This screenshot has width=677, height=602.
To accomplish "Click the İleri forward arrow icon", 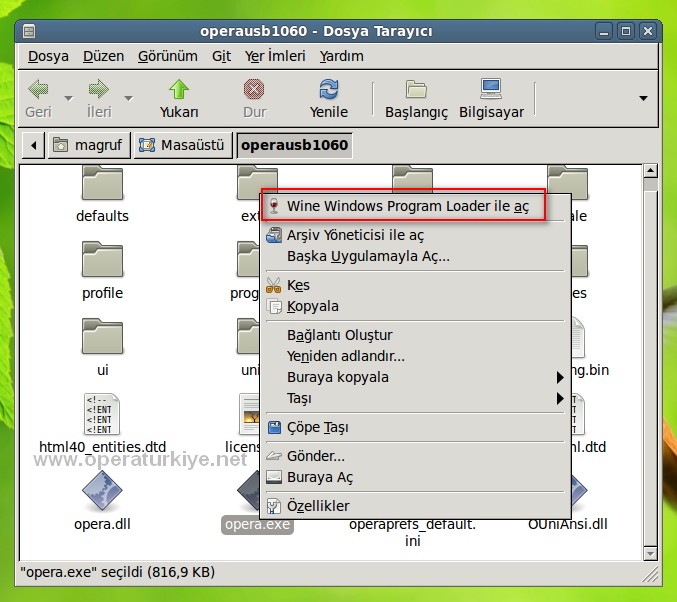I will pos(99,89).
